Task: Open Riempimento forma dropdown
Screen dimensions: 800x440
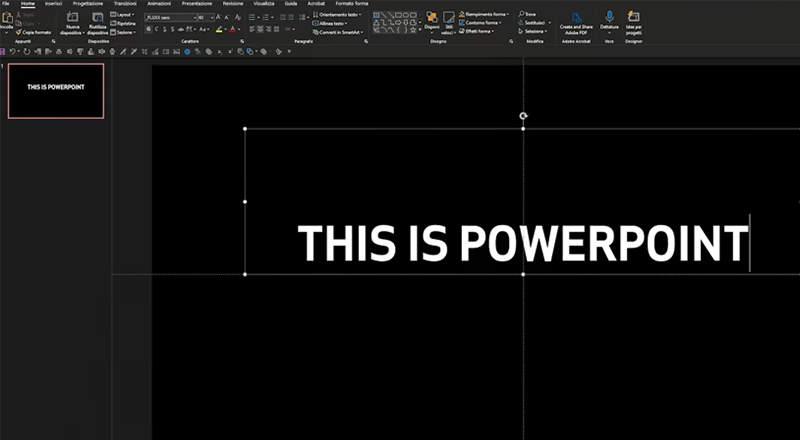Action: [x=484, y=14]
